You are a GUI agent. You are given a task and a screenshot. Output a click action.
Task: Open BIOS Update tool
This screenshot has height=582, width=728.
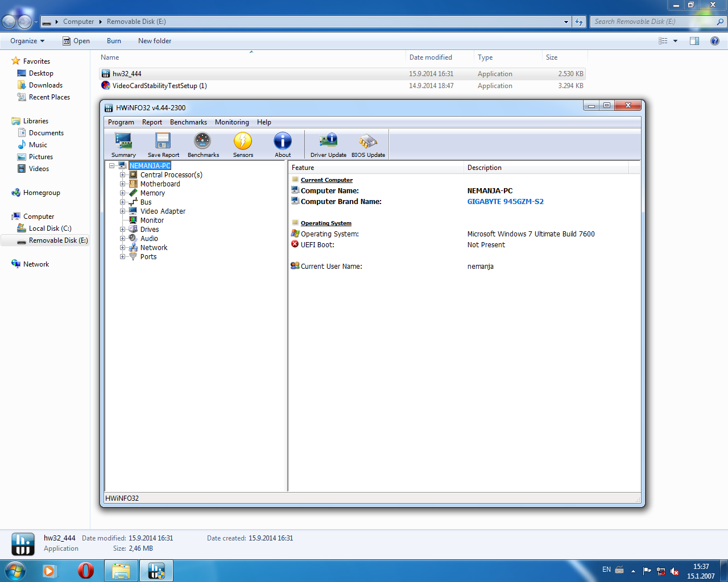(x=368, y=144)
